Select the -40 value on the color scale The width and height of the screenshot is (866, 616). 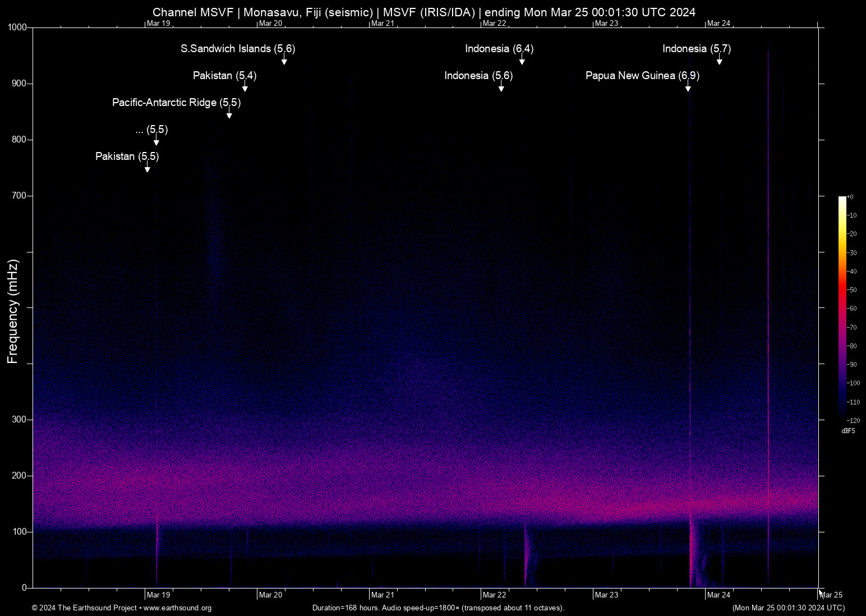[x=851, y=272]
